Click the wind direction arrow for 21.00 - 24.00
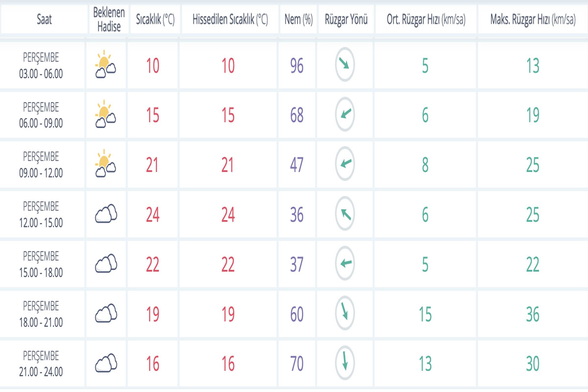Image resolution: width=588 pixels, height=392 pixels. [344, 363]
